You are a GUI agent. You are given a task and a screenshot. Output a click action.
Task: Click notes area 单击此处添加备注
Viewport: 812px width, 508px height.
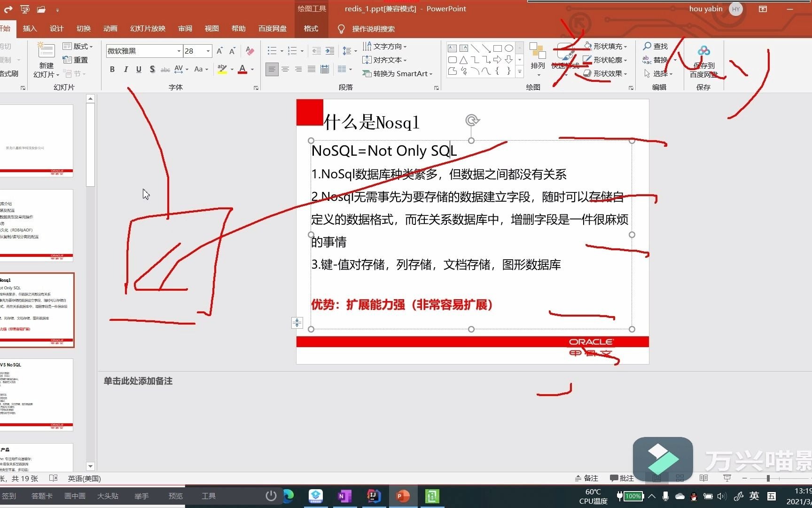[138, 381]
